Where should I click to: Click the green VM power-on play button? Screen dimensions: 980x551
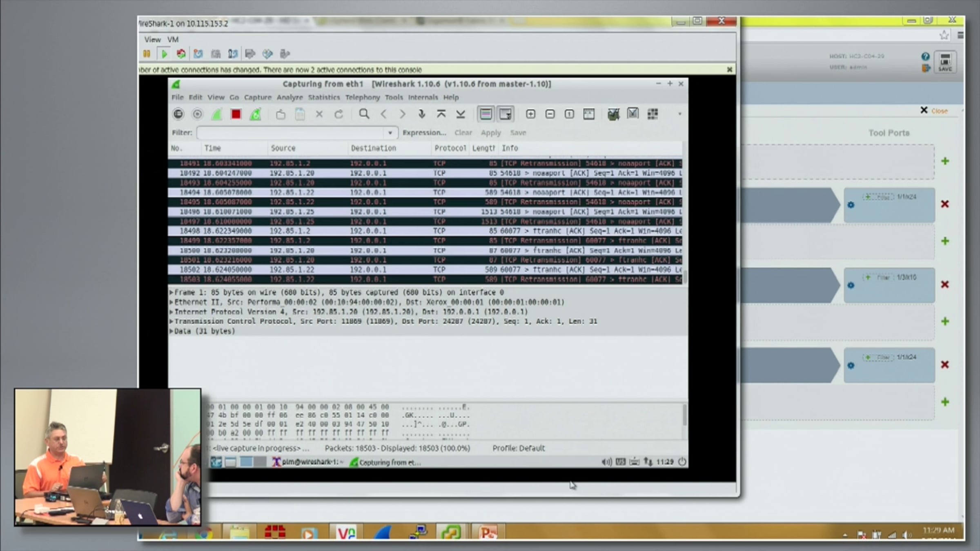coord(164,54)
